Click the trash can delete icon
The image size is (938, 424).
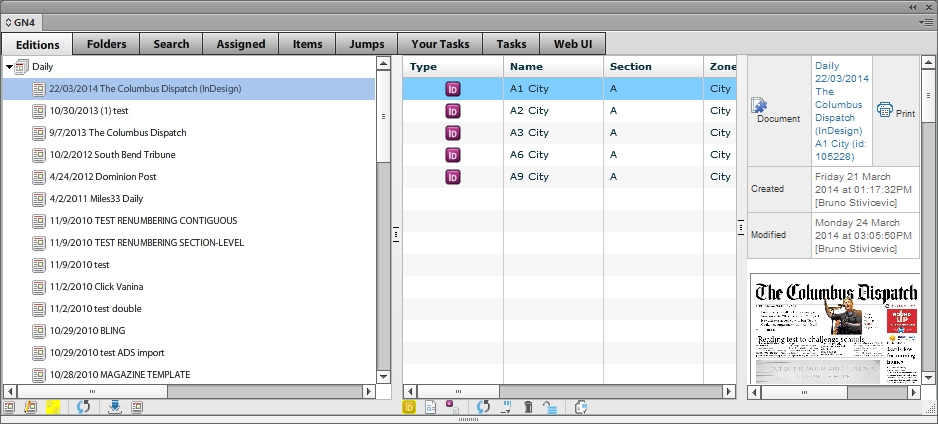[528, 407]
